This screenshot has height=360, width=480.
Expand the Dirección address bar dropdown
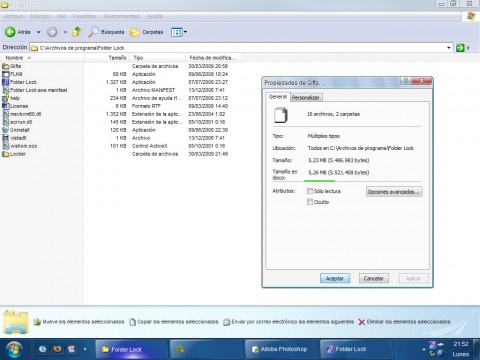(449, 48)
